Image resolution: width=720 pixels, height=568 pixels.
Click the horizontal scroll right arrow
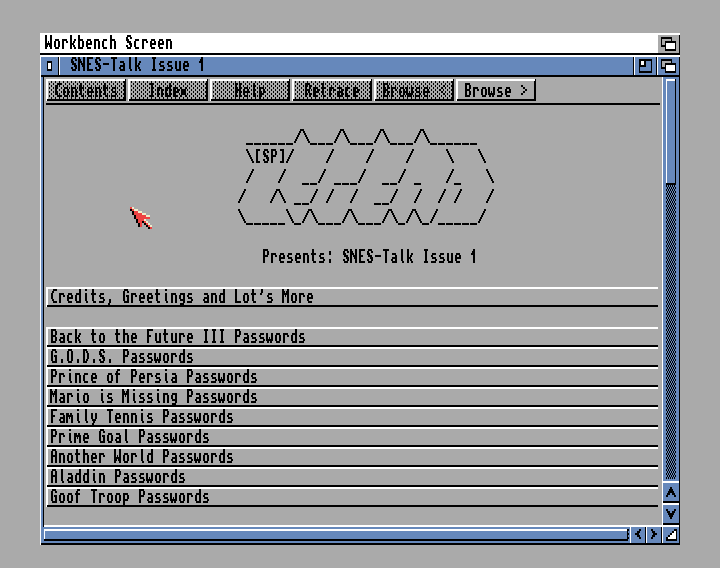point(654,534)
